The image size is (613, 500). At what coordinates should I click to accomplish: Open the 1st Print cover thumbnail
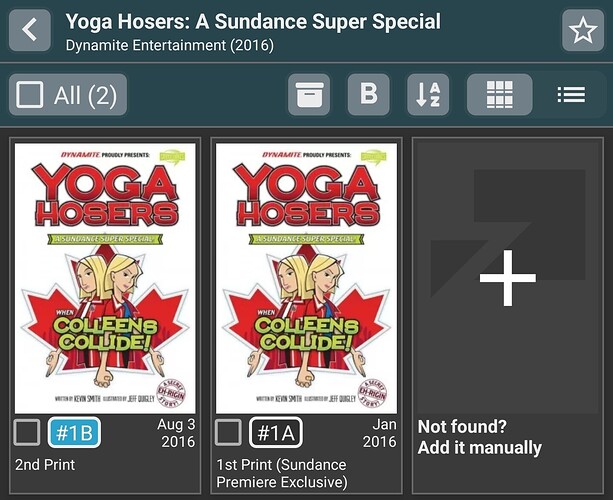[306, 278]
